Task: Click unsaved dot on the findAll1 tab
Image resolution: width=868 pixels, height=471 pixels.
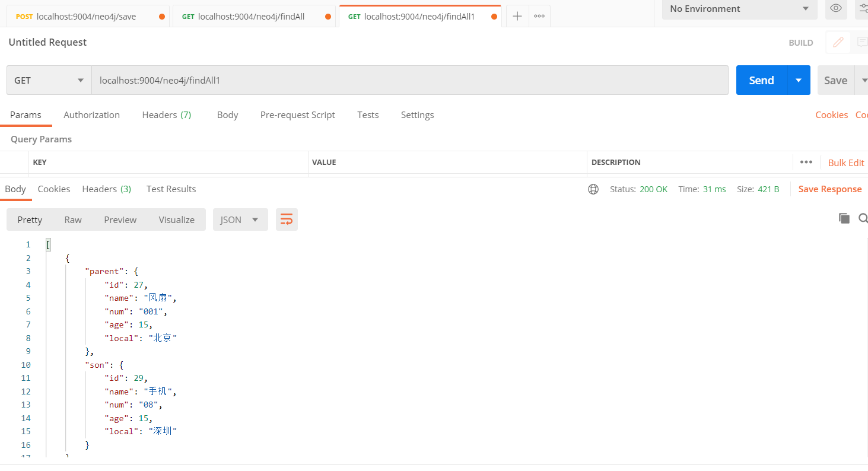Action: (494, 17)
